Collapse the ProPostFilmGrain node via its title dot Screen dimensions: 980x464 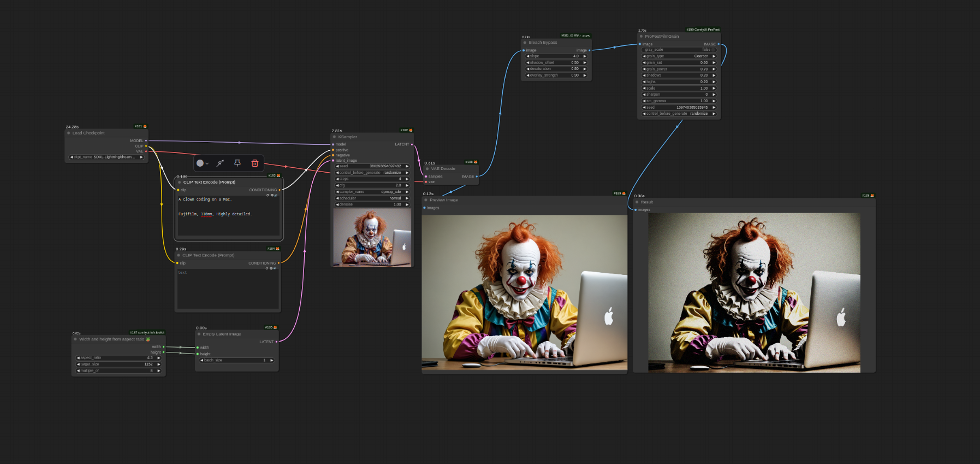tap(641, 37)
